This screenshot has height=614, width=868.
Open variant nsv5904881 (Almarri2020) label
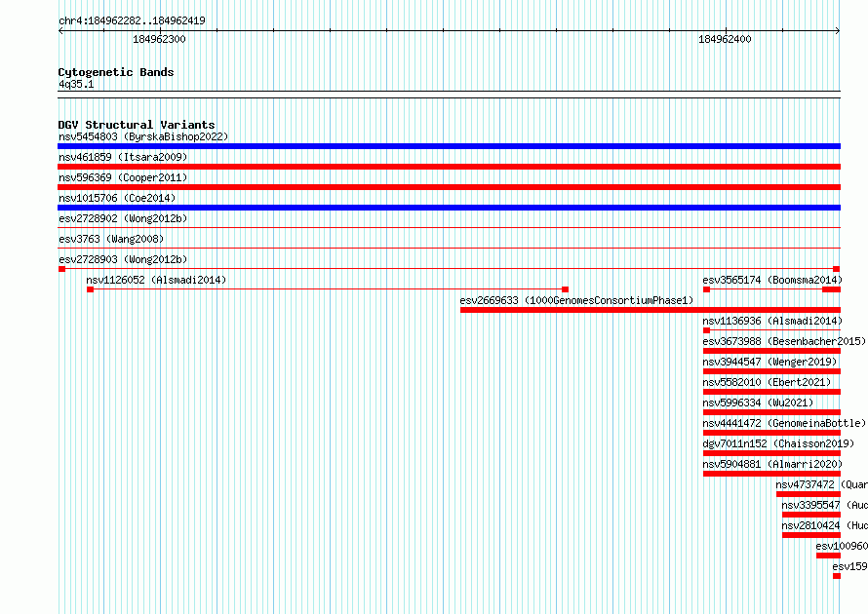point(772,464)
